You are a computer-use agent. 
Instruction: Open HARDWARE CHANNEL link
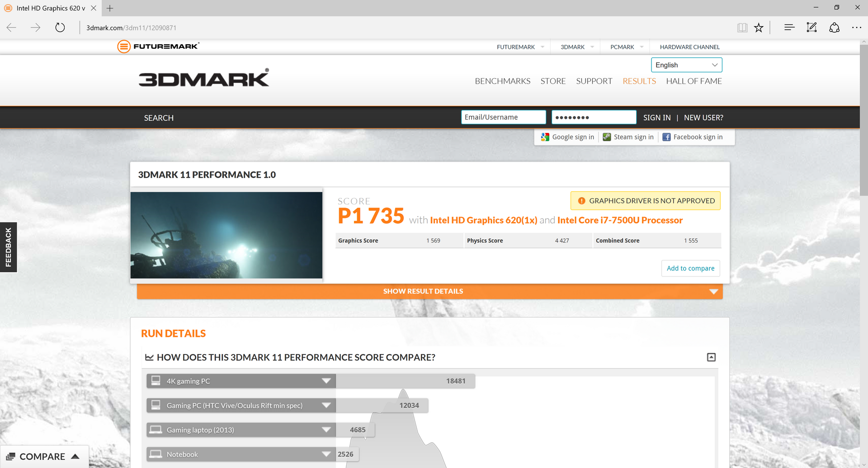(689, 47)
